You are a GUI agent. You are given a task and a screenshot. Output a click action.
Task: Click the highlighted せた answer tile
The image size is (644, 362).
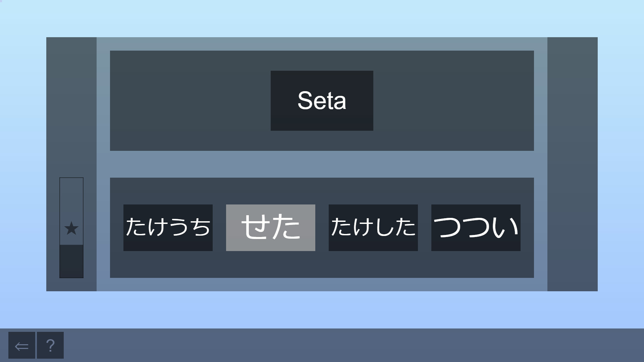(x=270, y=228)
